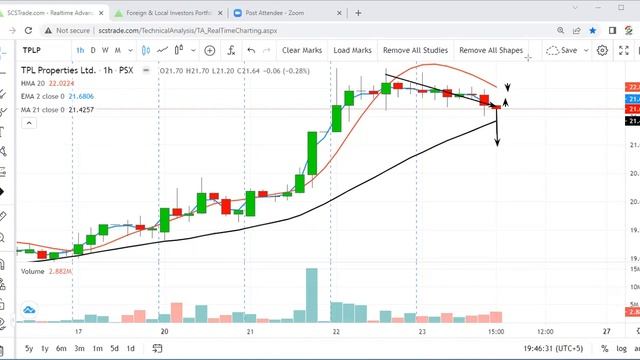Collapse the indicator legend chevron
The image size is (640, 360).
coord(29,123)
